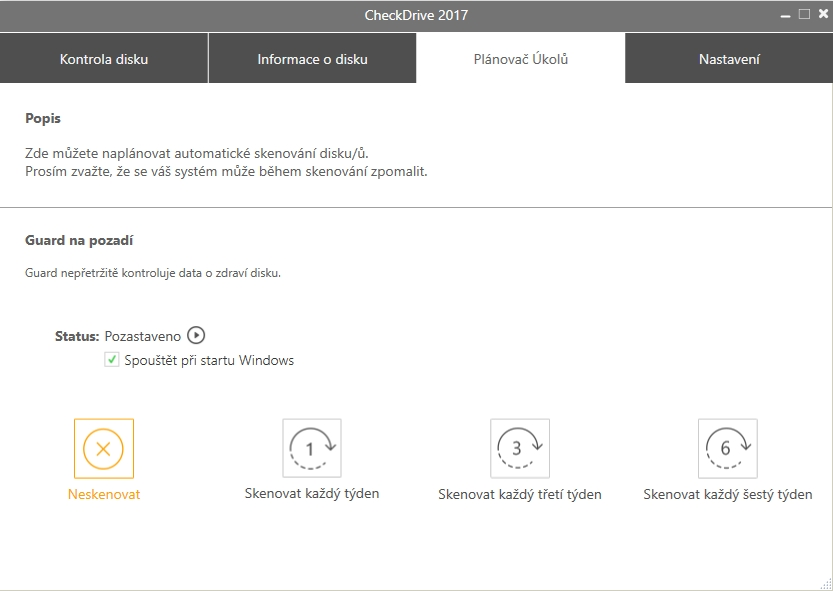833x591 pixels.
Task: Click the Guard na pozadí heading
Action: click(x=79, y=240)
